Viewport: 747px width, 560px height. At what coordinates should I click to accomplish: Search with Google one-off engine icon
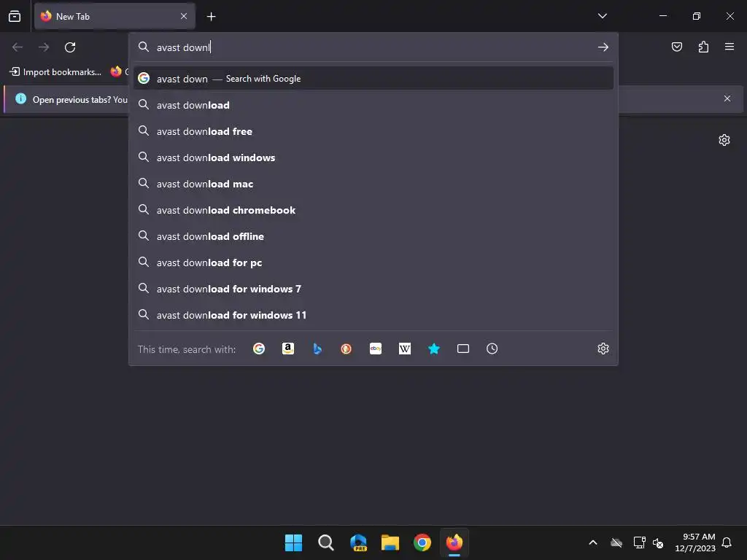259,349
